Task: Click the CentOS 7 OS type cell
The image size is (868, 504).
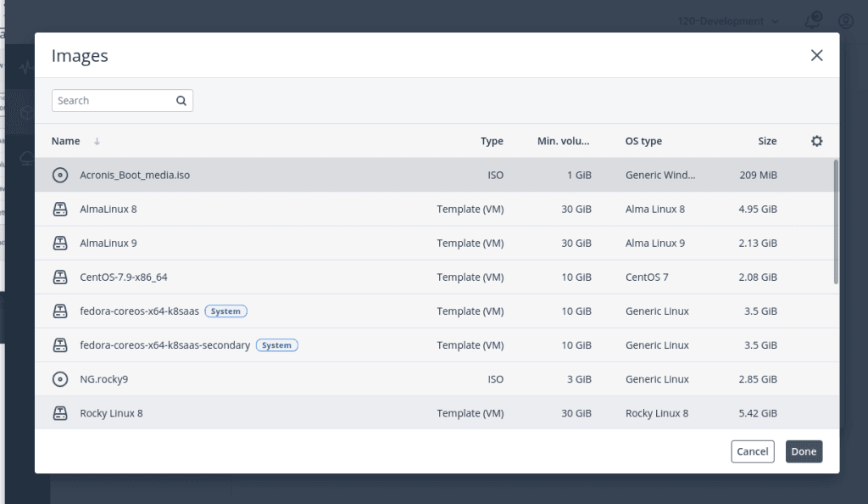Action: [647, 277]
